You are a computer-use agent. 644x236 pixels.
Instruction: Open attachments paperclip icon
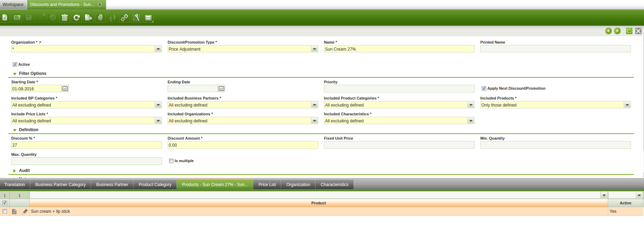tap(100, 18)
